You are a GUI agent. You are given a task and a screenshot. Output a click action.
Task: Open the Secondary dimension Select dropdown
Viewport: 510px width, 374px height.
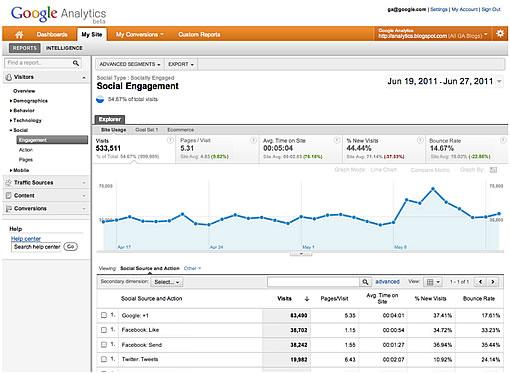pos(167,282)
